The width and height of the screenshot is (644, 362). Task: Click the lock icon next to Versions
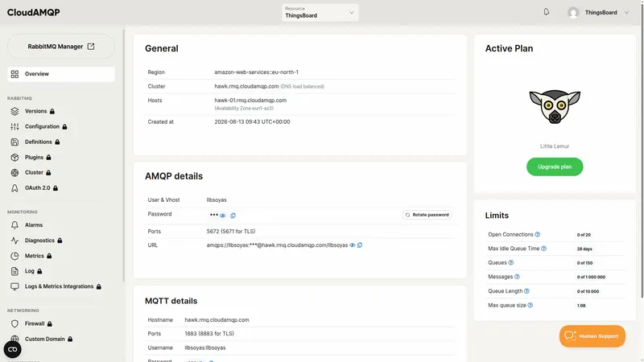pos(52,111)
